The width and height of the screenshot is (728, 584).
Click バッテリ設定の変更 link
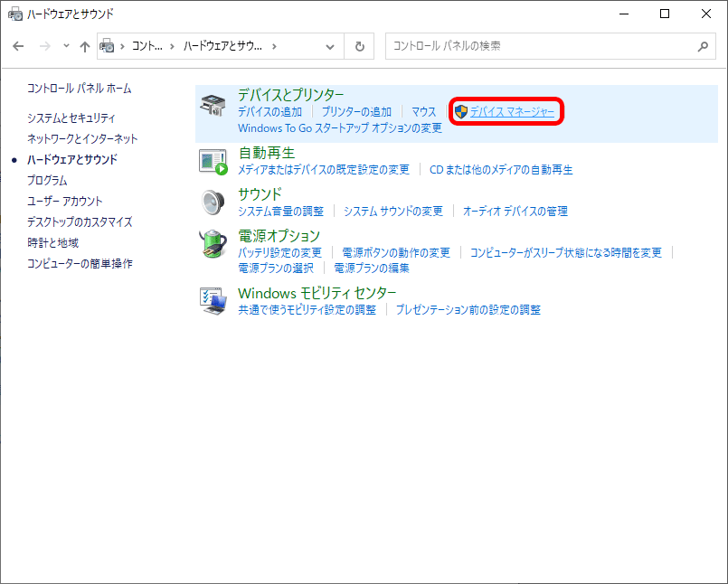tap(279, 252)
